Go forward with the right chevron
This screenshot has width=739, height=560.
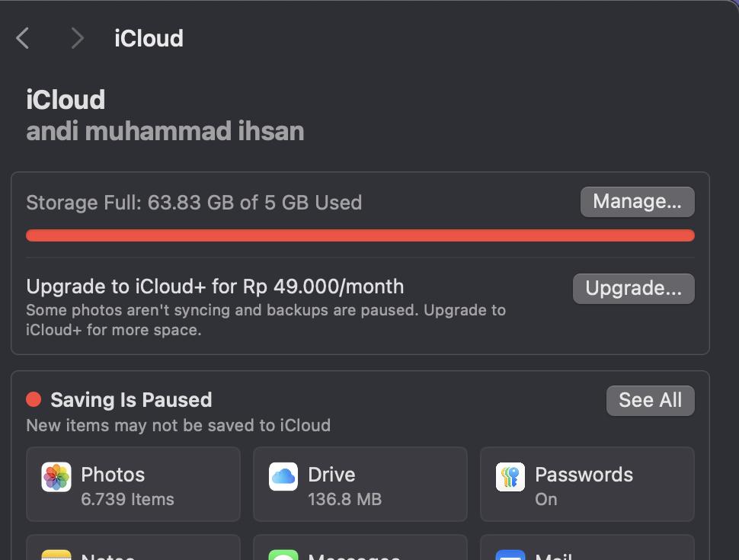[77, 38]
